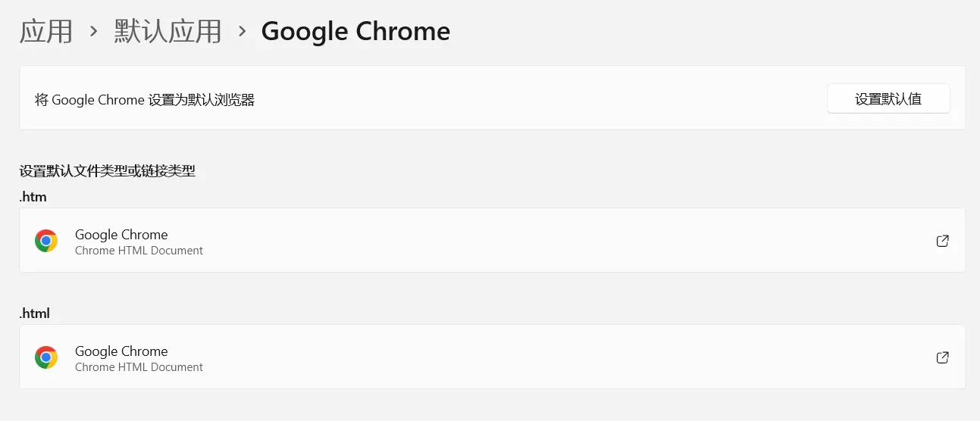980x421 pixels.
Task: Click Chrome HTML Document subtitle under .html
Action: [x=139, y=367]
